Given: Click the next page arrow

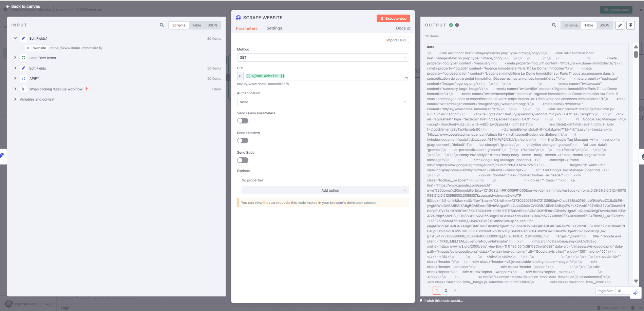Looking at the screenshot, I should point(455,291).
